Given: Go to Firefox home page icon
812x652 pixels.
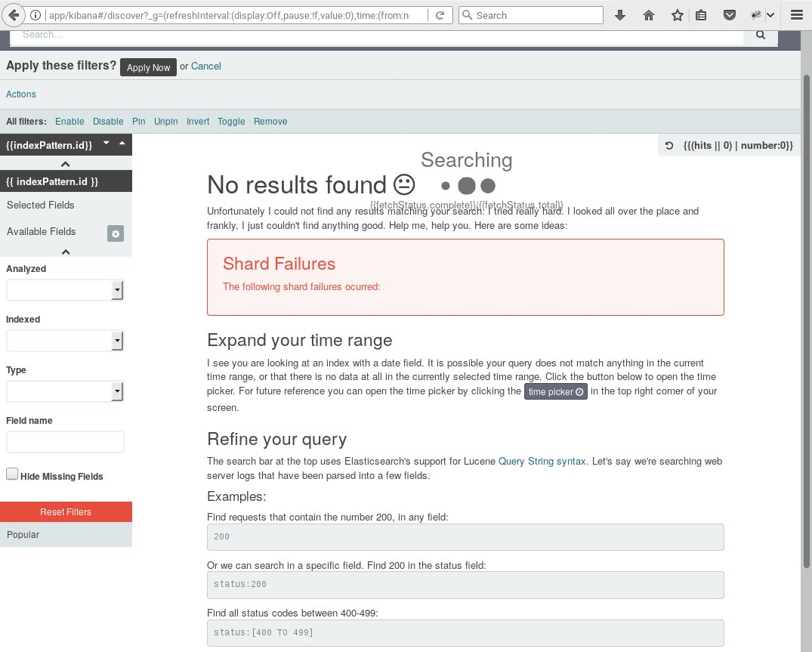Looking at the screenshot, I should [649, 15].
